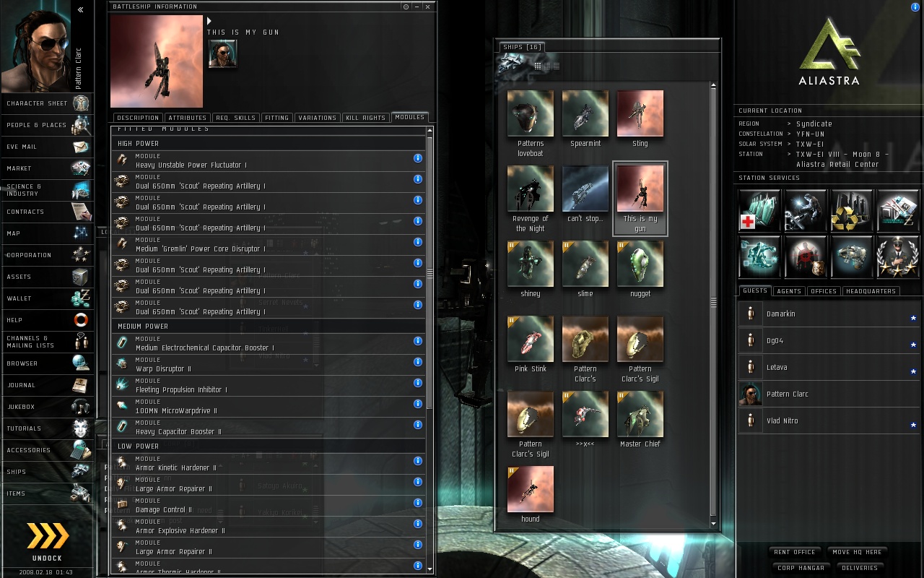Open the officer with gold stars service
Screen dimensions: 924x578
pyautogui.click(x=898, y=256)
